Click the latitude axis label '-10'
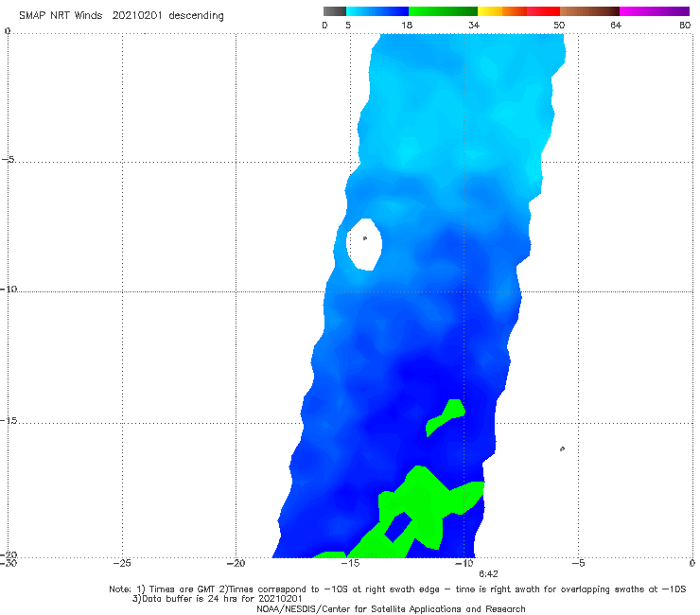 [9, 289]
